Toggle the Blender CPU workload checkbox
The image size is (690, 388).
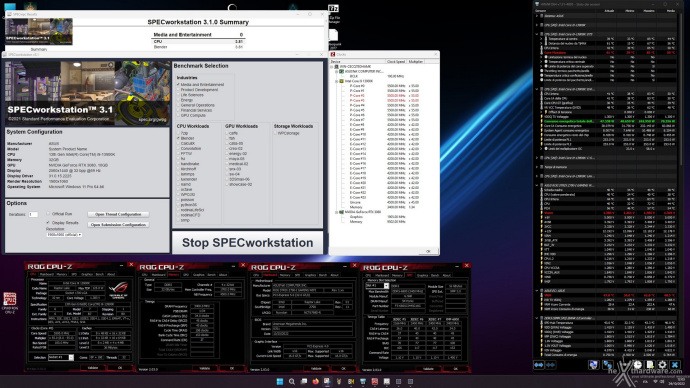[x=178, y=138]
